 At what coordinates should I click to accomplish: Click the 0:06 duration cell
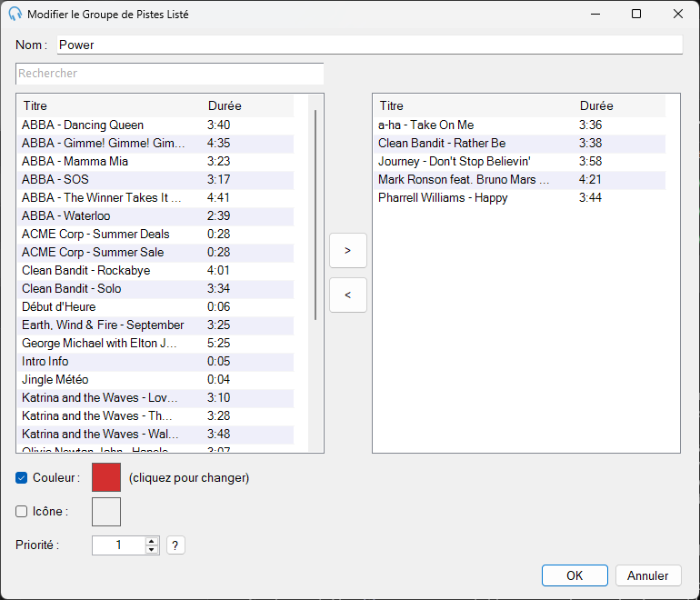219,307
